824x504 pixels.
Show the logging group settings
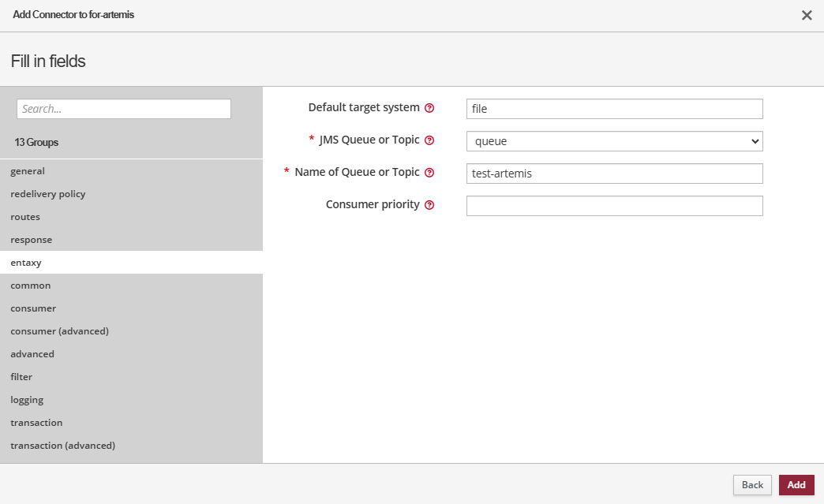[x=27, y=400]
